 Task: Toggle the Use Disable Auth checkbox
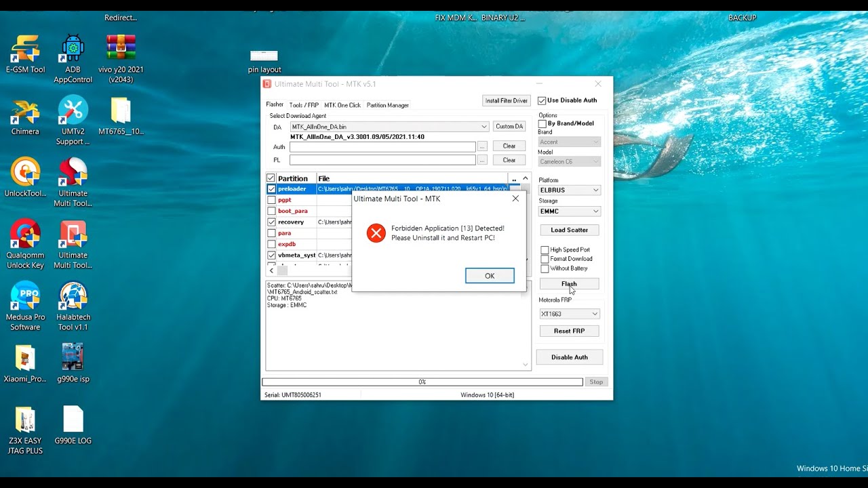pyautogui.click(x=542, y=100)
